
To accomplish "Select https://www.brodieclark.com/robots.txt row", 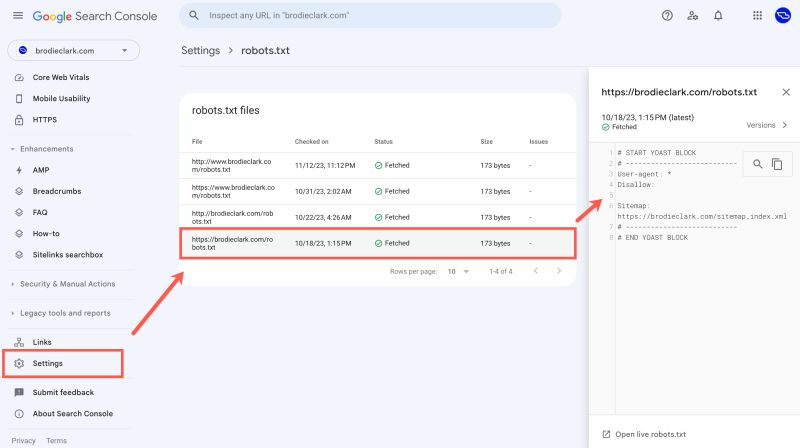I will click(378, 191).
